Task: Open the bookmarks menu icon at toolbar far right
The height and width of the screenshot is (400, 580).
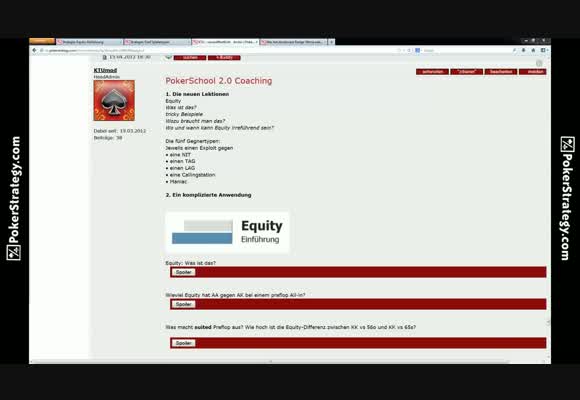Action: (x=543, y=50)
